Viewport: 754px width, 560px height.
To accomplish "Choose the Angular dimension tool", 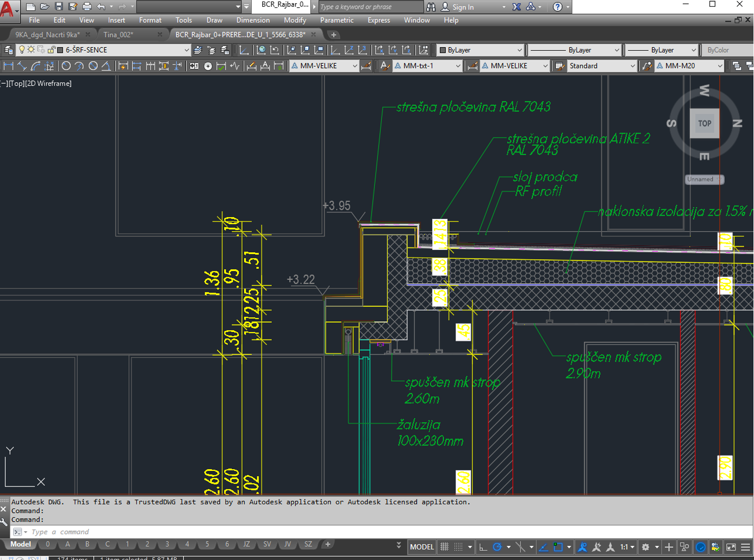I will pyautogui.click(x=106, y=66).
